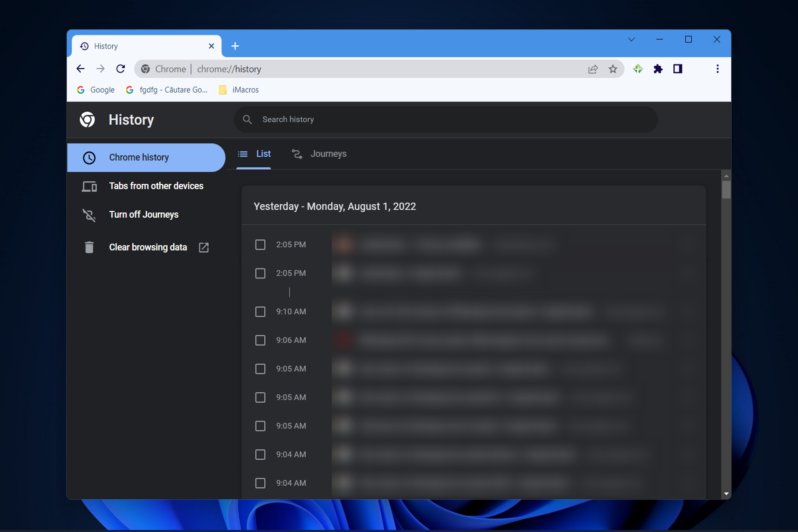Open the share page icon in address bar
798x532 pixels.
593,69
